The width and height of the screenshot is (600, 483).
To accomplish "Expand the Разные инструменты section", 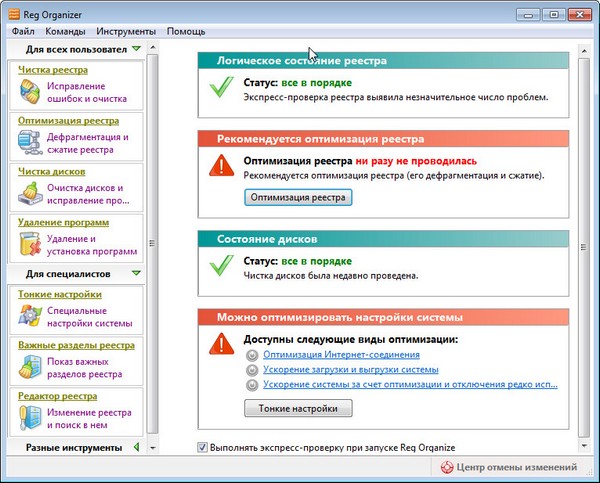I will [137, 447].
